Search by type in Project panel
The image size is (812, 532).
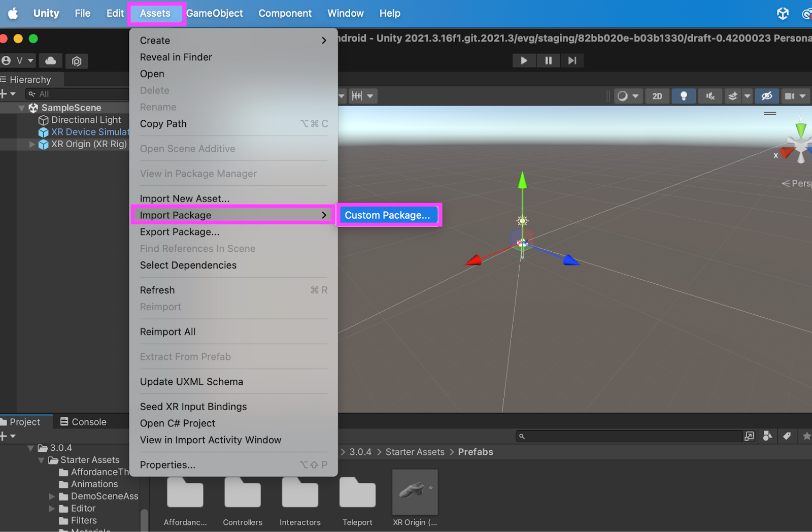[x=767, y=436]
